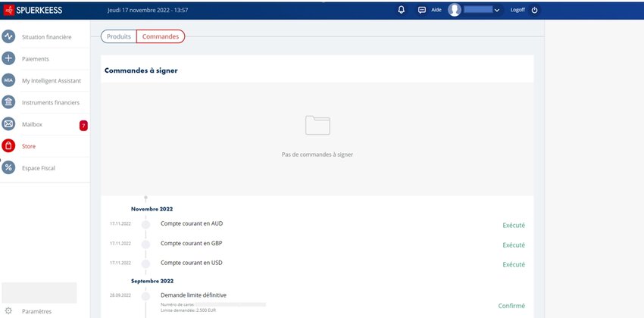Open 'Demande limite définitive' order
Screen dimensions: 644x318
click(193, 295)
